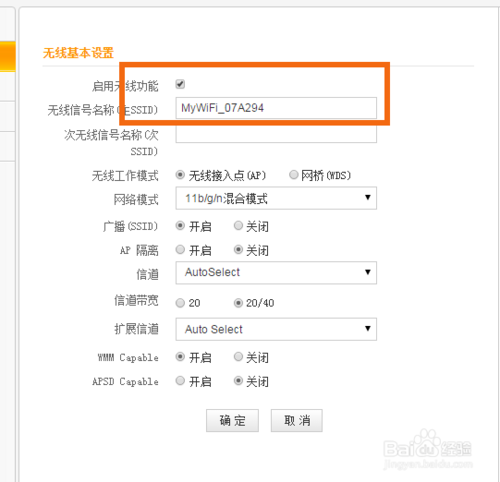Screen dimensions: 500x482
Task: Click the 广播(SSID) label
Action: (x=130, y=227)
